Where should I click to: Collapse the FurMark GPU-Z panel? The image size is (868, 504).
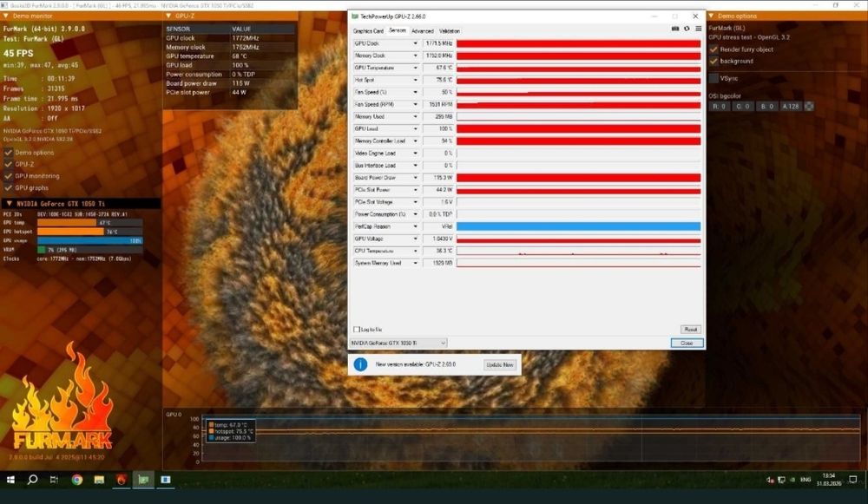(x=168, y=16)
